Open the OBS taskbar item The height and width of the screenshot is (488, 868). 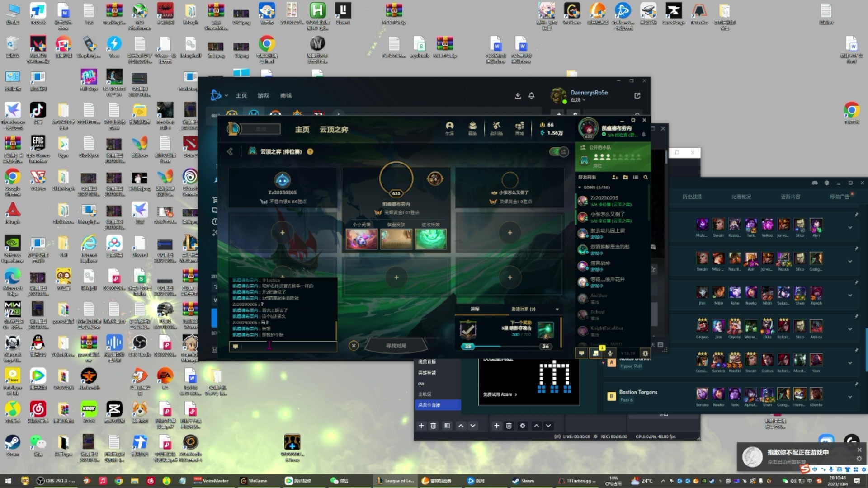[x=57, y=481]
